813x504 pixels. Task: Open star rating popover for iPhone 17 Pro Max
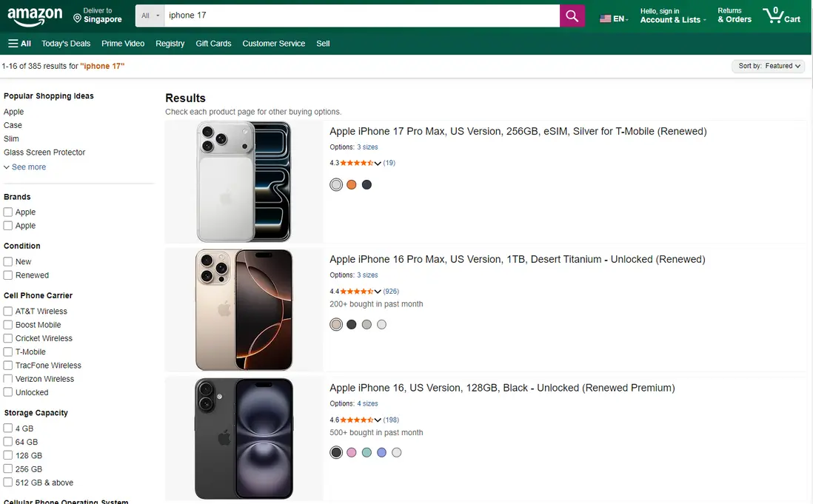[x=378, y=163]
